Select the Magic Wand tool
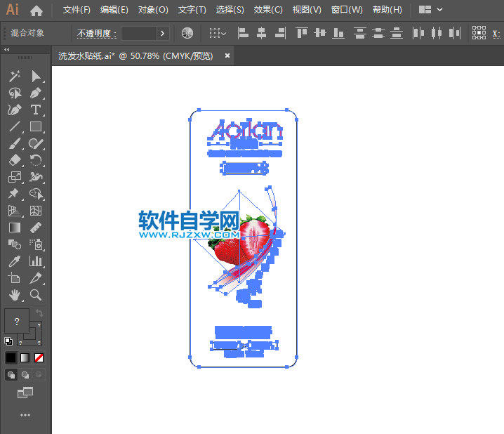 click(x=15, y=76)
